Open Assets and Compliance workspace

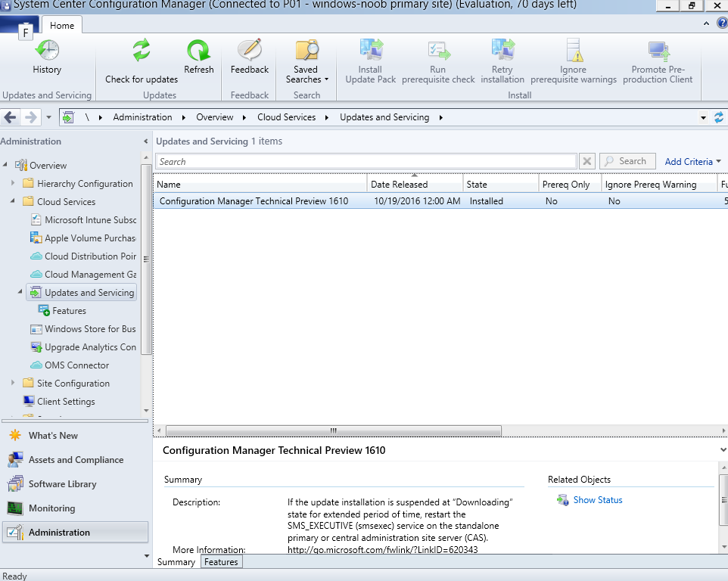(x=75, y=459)
